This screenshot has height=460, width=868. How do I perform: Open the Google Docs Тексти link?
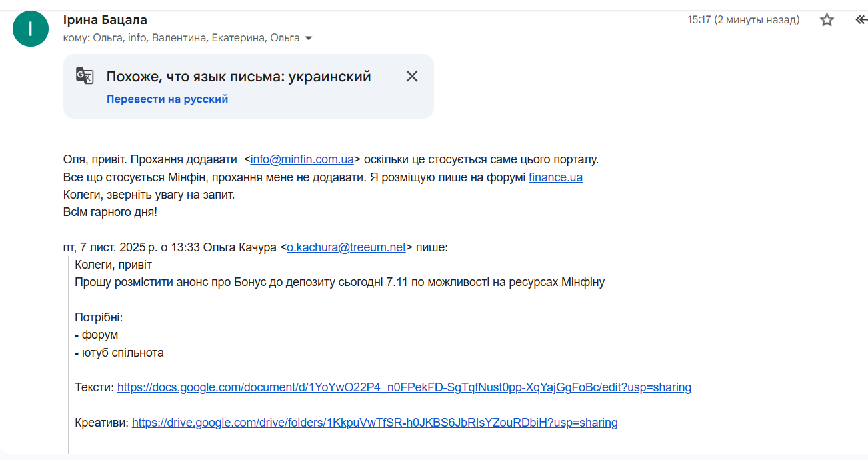(x=404, y=387)
